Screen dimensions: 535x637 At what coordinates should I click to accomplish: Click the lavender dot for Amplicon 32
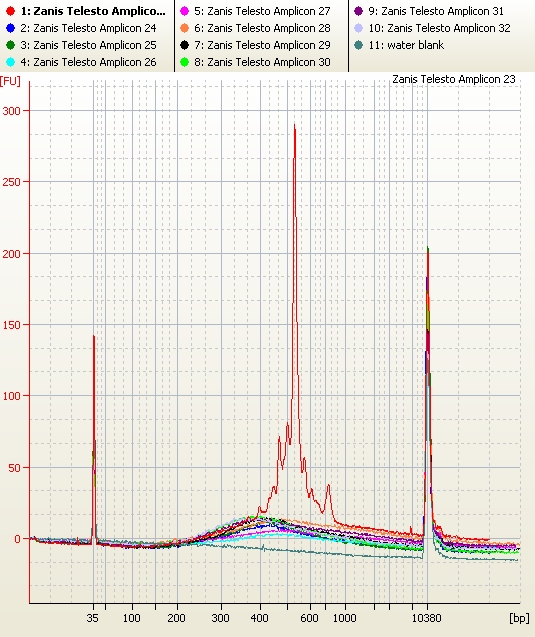[358, 28]
